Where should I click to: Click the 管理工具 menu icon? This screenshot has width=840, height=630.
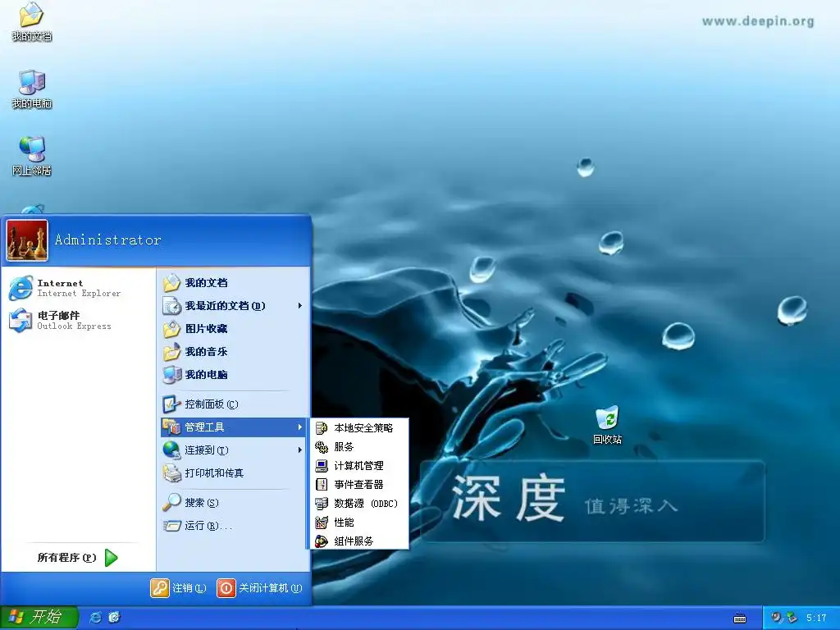click(x=171, y=427)
